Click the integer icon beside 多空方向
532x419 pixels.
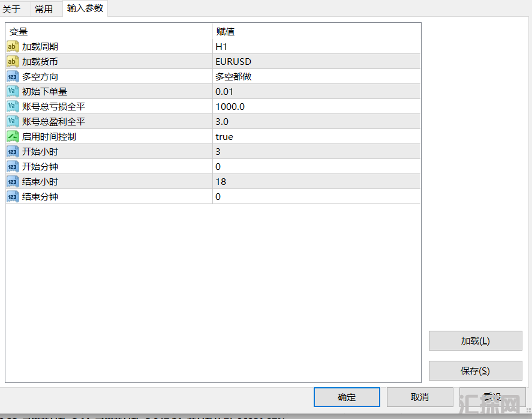(13, 76)
